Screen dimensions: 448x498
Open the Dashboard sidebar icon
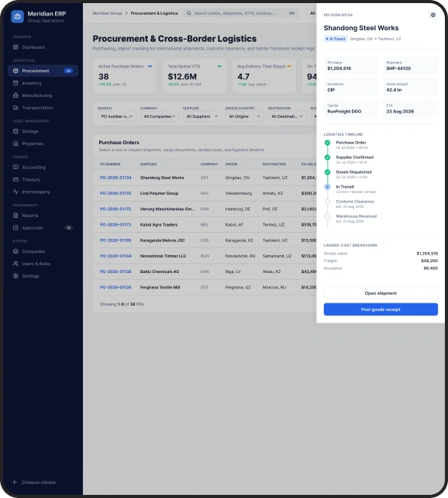pyautogui.click(x=16, y=47)
